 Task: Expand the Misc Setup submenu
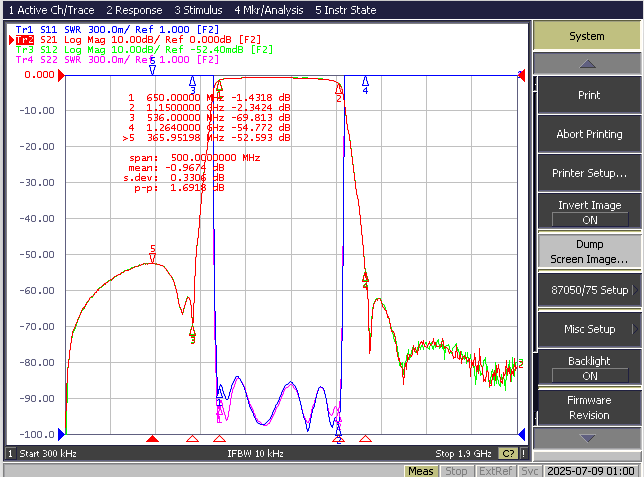[589, 329]
